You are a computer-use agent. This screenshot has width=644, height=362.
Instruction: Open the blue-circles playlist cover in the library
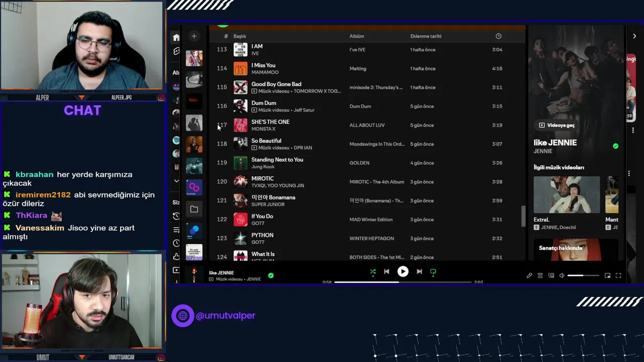(x=194, y=230)
